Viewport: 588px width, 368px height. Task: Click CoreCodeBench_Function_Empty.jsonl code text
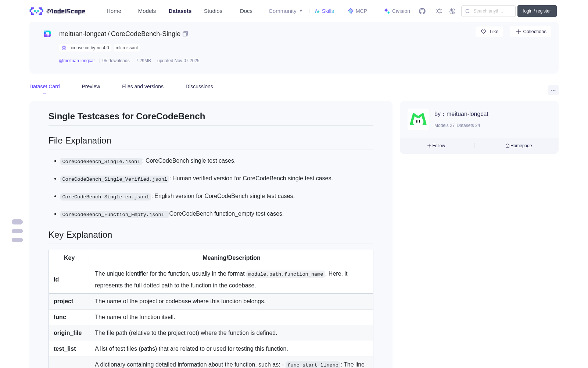(x=114, y=214)
